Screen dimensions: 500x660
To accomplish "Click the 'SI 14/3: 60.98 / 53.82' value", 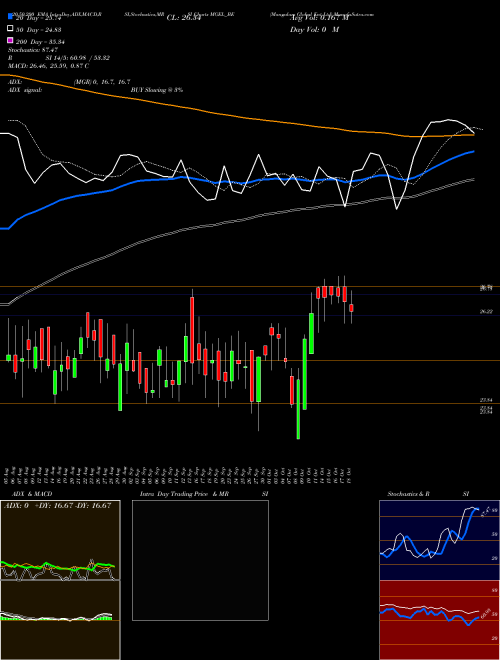I will click(78, 58).
